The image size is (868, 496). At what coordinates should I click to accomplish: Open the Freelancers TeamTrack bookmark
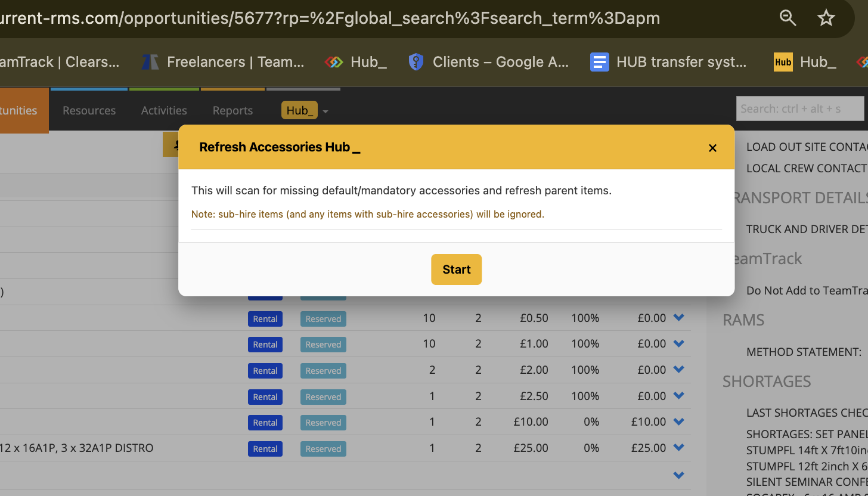click(223, 61)
